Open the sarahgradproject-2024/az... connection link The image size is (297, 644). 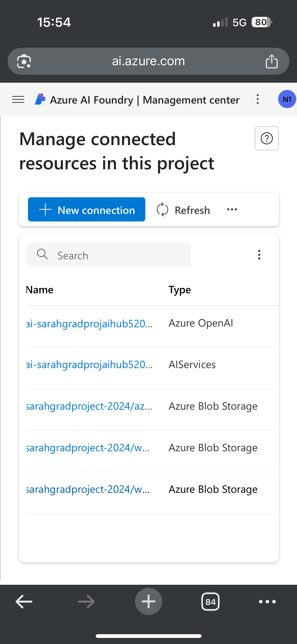(89, 406)
